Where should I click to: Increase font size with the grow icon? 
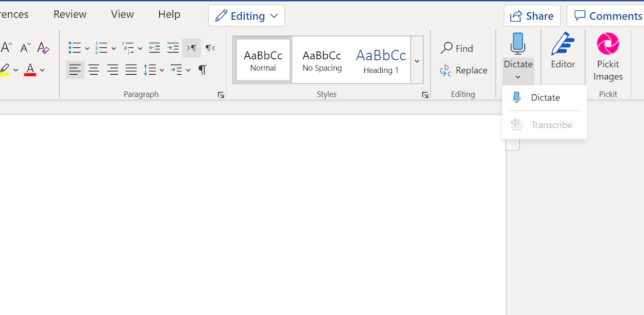(x=7, y=48)
